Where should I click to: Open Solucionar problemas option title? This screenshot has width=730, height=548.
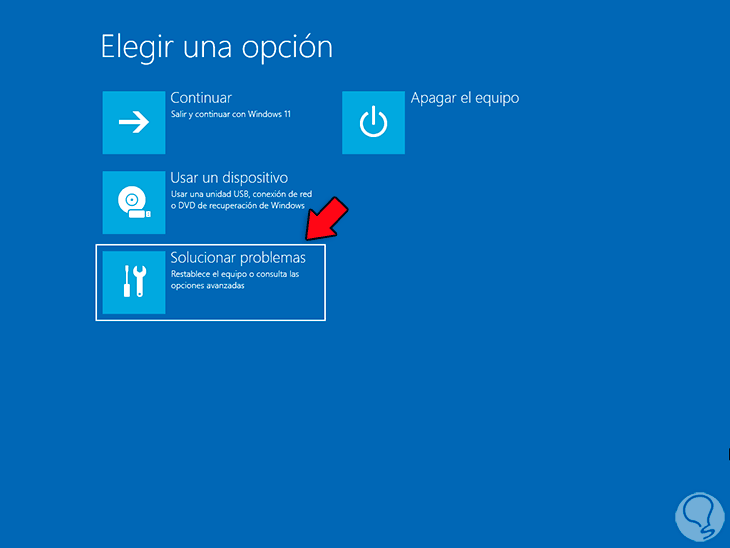(x=238, y=257)
